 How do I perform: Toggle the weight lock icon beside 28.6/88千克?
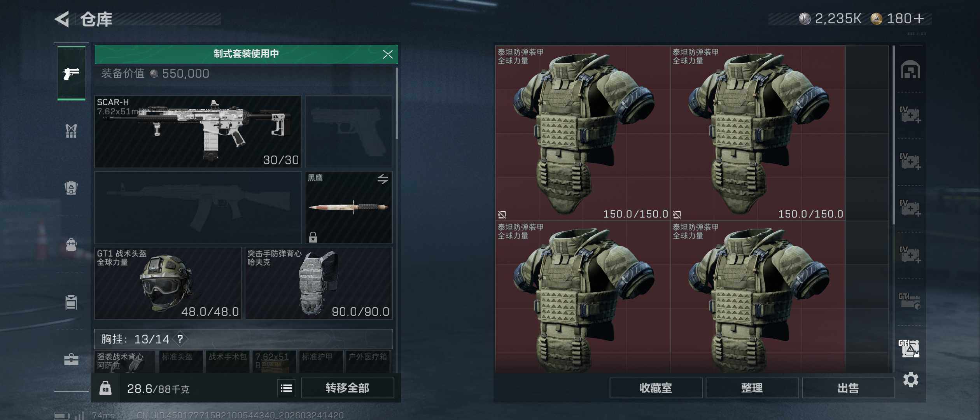[105, 388]
